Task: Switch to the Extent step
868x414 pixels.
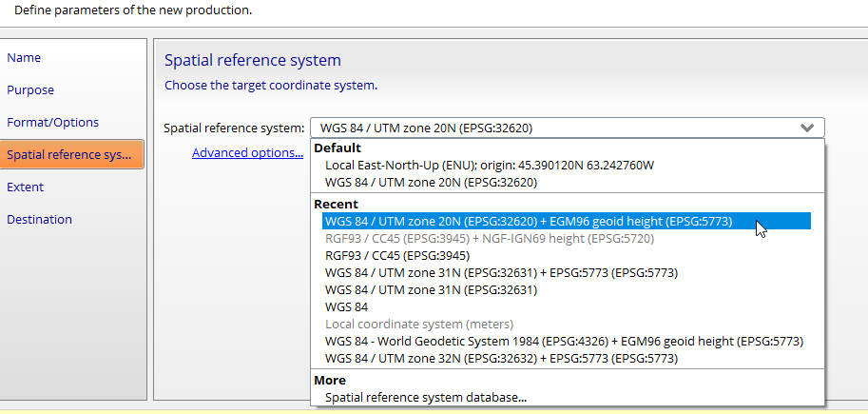Action: click(25, 187)
